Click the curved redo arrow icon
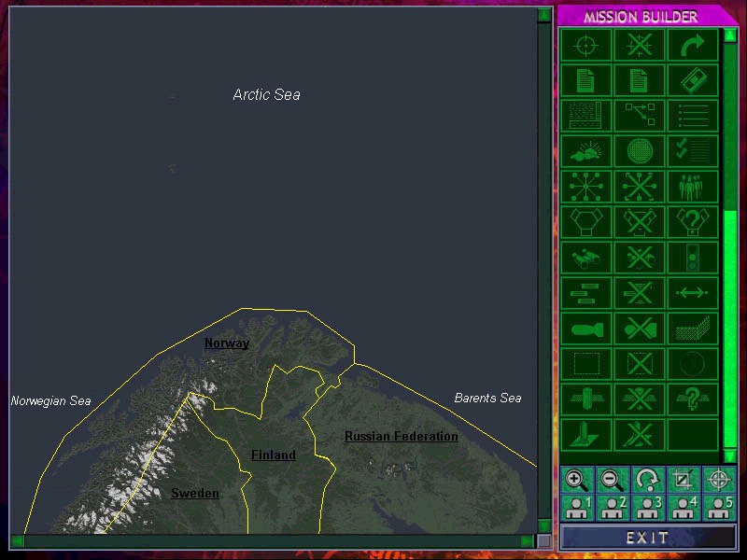 click(693, 45)
